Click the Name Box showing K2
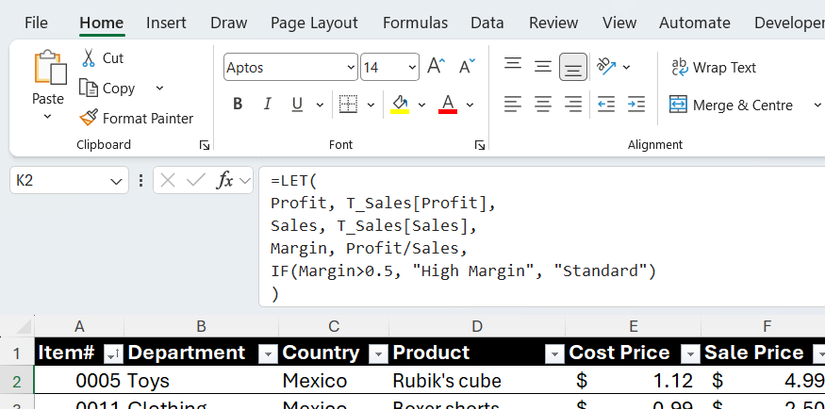This screenshot has width=825, height=409. (x=58, y=181)
